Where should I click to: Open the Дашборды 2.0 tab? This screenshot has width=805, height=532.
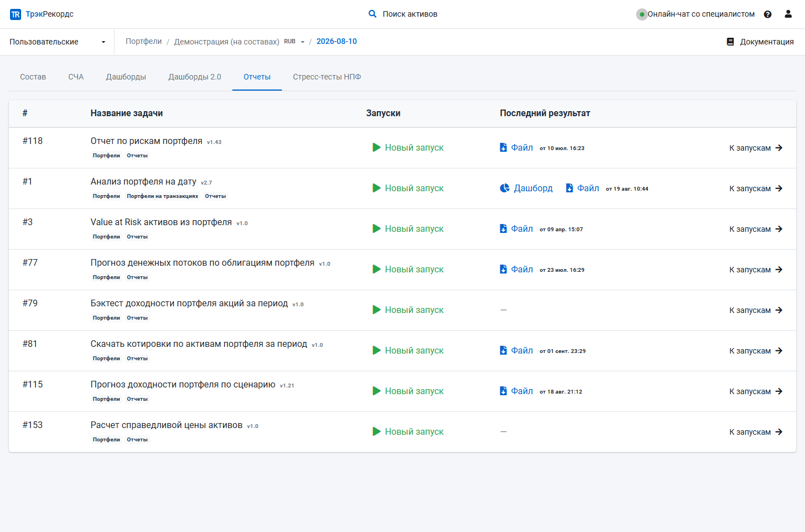coord(195,77)
